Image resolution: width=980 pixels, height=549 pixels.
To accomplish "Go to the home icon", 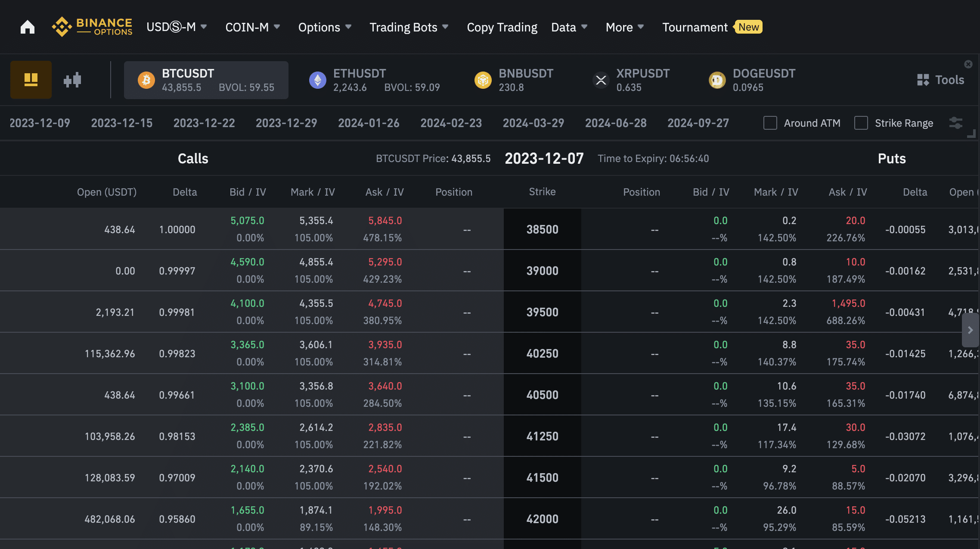I will point(28,27).
